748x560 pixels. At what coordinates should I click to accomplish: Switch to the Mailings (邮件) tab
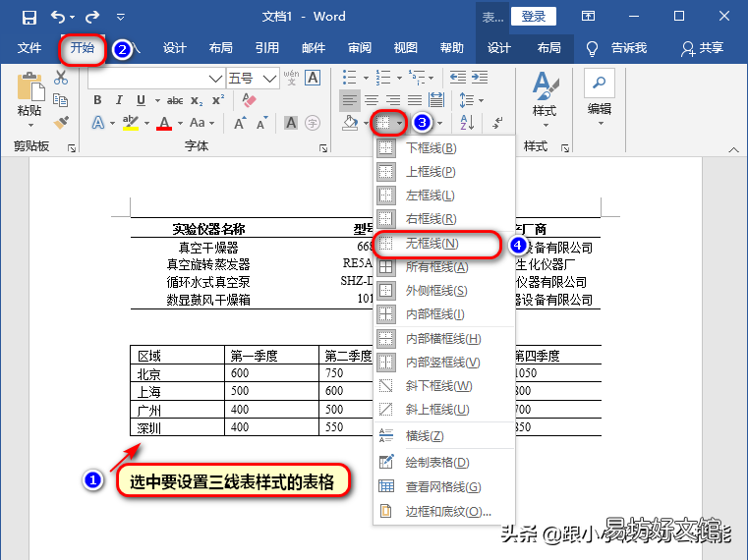[314, 48]
